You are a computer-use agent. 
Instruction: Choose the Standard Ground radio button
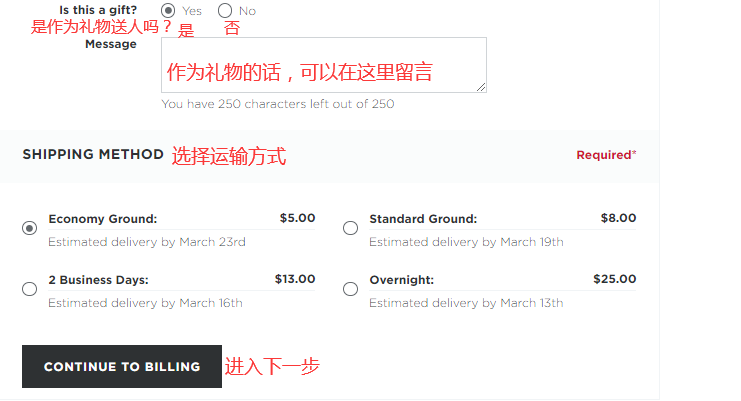[x=350, y=228]
